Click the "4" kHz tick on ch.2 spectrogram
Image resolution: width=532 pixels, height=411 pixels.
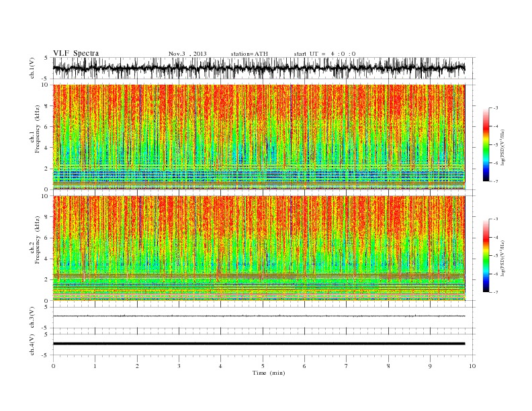[x=47, y=259]
